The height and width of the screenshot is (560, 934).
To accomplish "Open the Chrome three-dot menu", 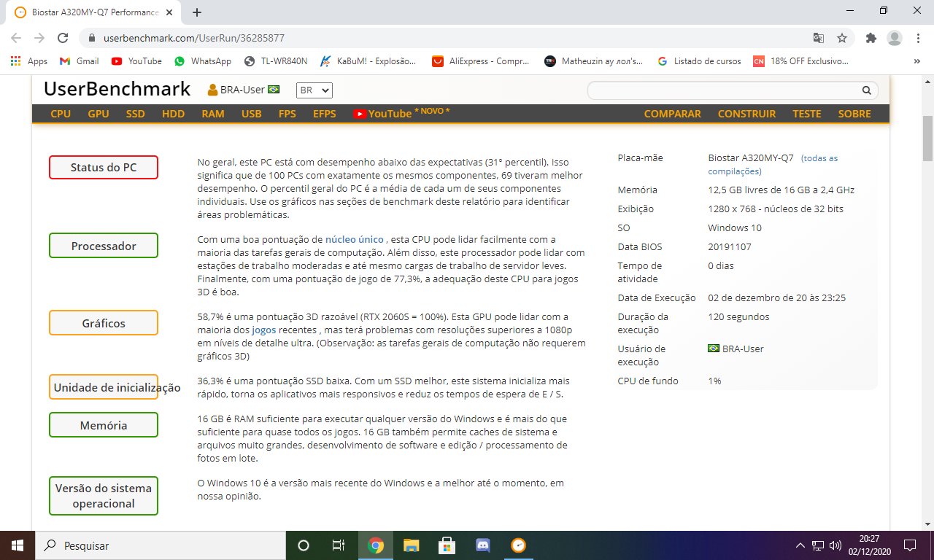I will coord(917,38).
